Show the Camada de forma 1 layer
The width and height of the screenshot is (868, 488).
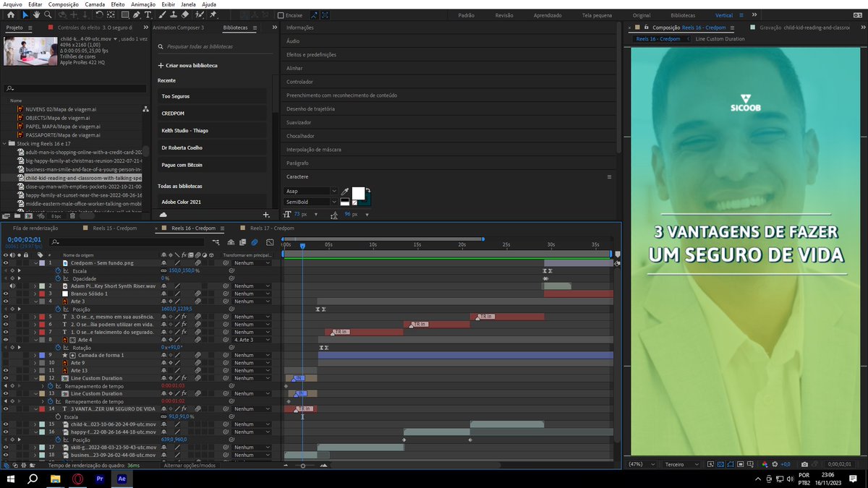point(6,355)
